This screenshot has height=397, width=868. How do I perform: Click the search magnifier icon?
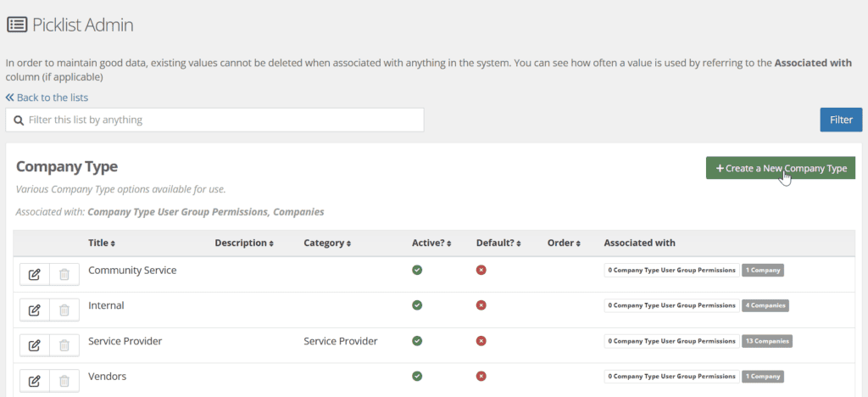pyautogui.click(x=19, y=120)
